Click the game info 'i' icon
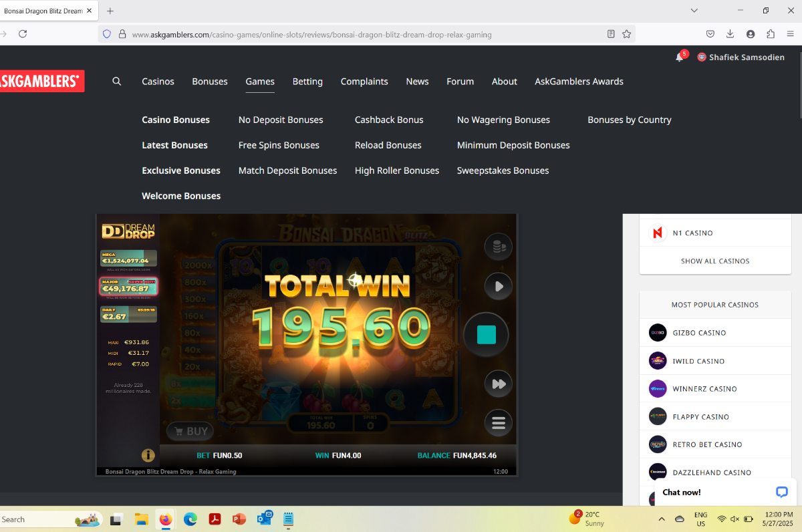The image size is (802, 532). pos(148,455)
